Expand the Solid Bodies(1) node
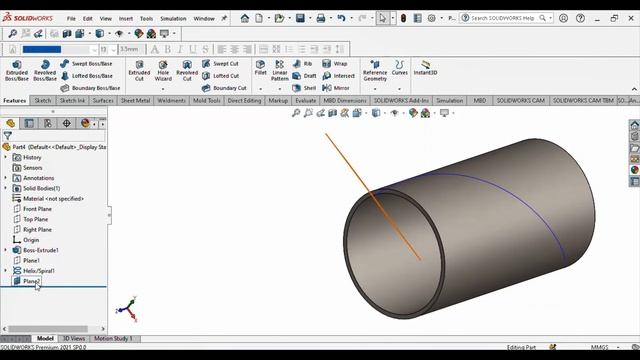 tap(6, 188)
